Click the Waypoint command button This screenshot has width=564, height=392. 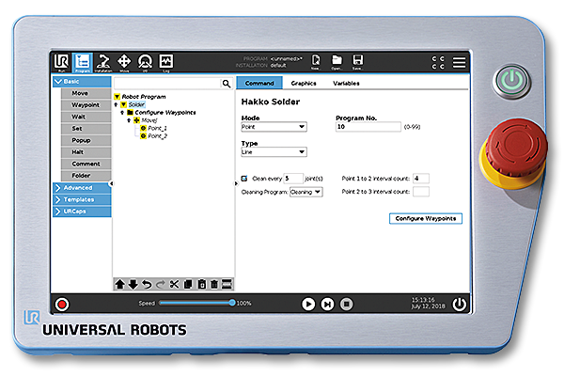pyautogui.click(x=86, y=105)
